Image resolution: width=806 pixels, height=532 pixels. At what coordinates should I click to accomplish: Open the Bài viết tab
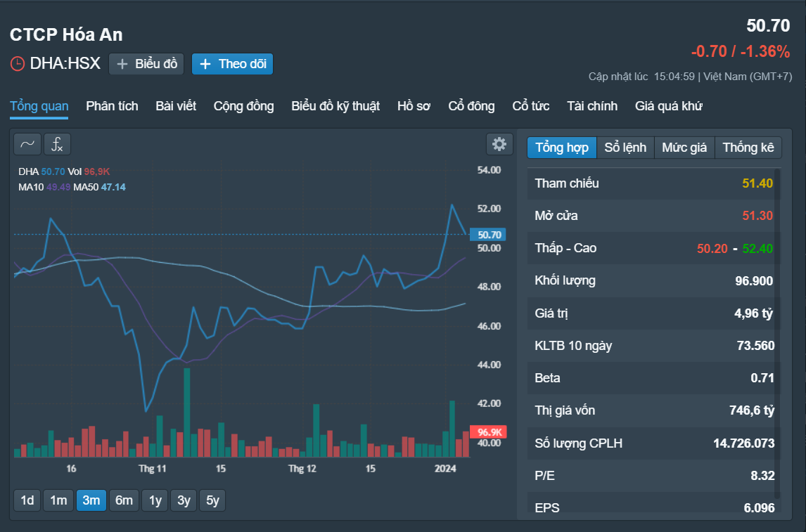click(176, 106)
